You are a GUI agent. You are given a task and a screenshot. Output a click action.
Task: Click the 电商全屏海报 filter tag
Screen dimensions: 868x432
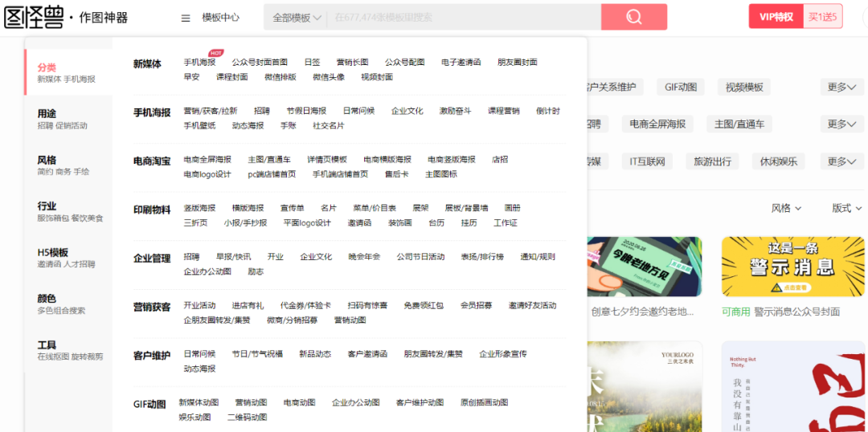[x=657, y=124]
